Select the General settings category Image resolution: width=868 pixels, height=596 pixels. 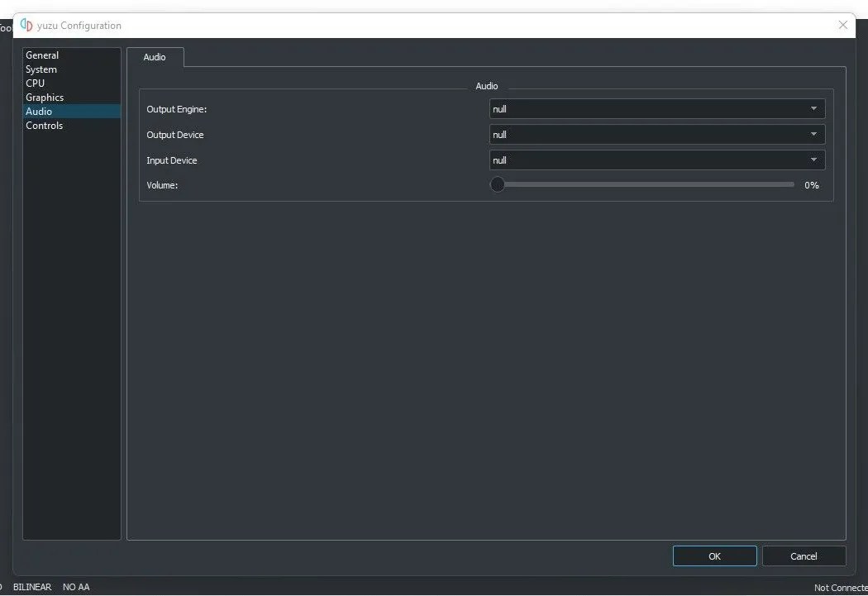(42, 55)
